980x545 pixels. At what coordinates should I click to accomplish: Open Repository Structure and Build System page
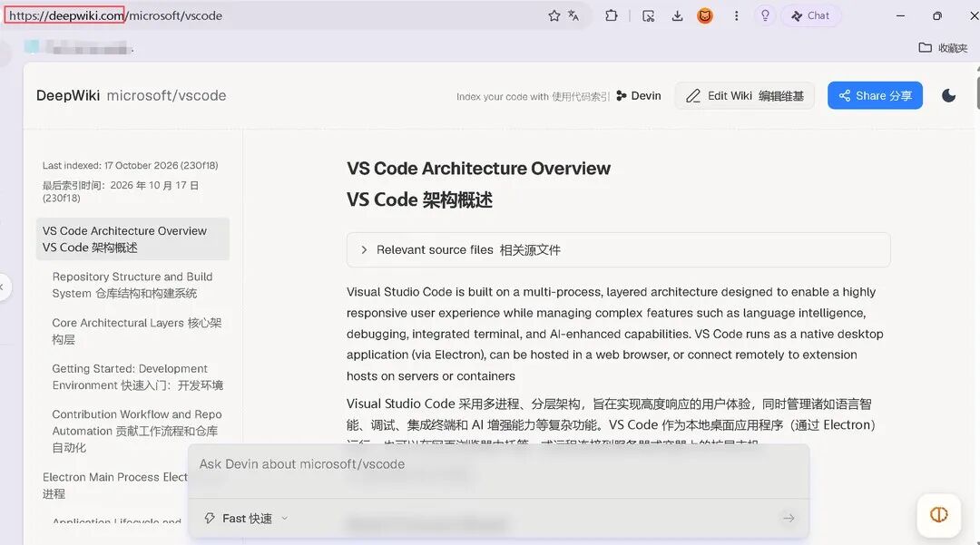133,285
